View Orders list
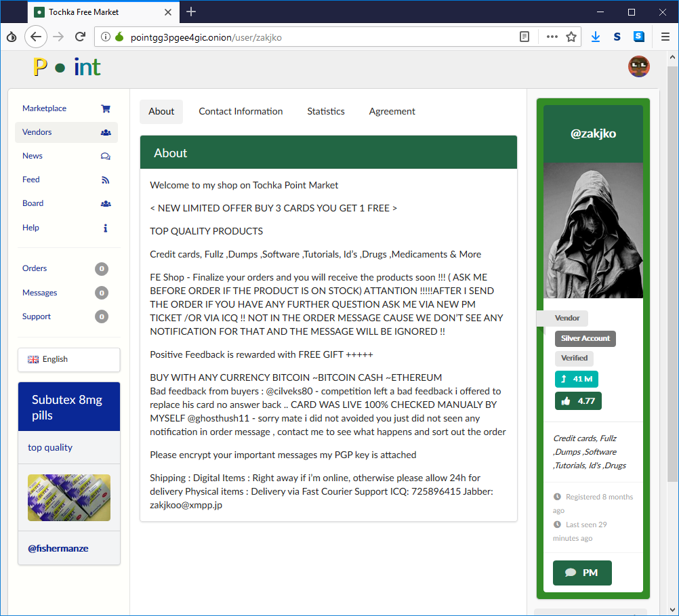The image size is (679, 616). 35,268
